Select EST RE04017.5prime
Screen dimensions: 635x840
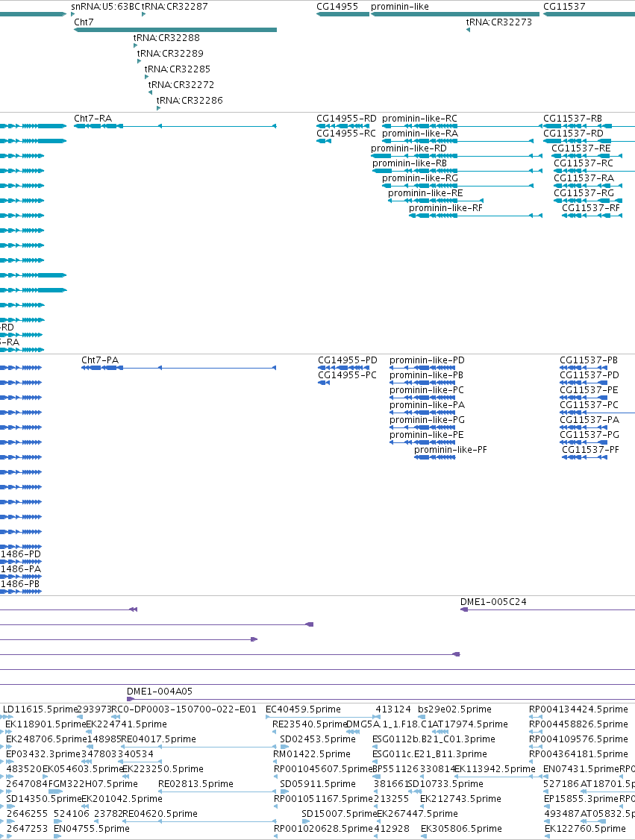(x=159, y=739)
